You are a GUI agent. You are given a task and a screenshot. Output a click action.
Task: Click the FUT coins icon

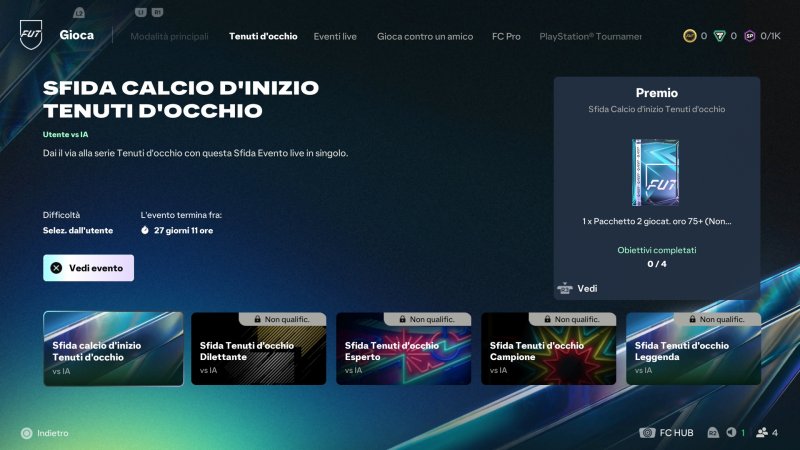click(690, 36)
